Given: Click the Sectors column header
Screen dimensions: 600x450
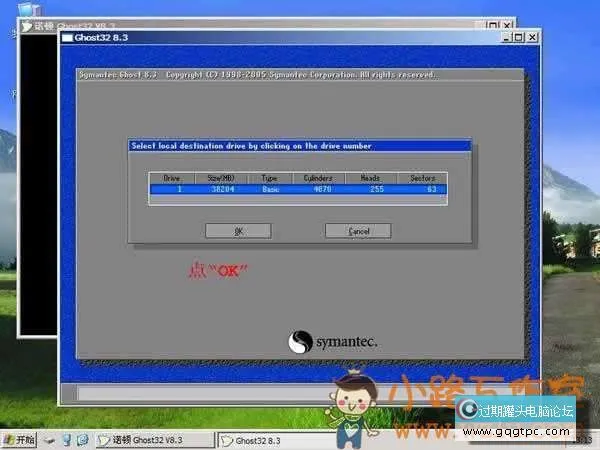Looking at the screenshot, I should (422, 178).
